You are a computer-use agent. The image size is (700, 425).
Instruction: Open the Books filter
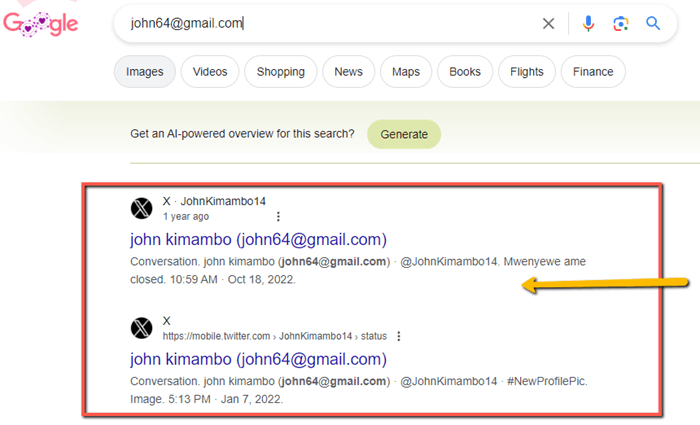pyautogui.click(x=465, y=72)
